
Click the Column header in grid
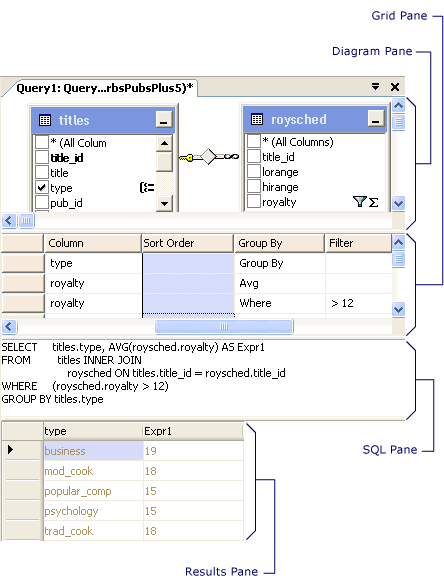92,243
